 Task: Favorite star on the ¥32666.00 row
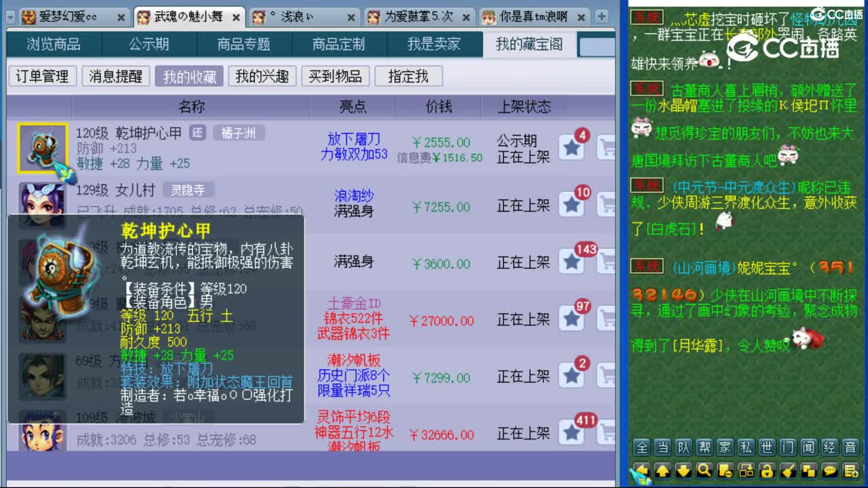572,432
